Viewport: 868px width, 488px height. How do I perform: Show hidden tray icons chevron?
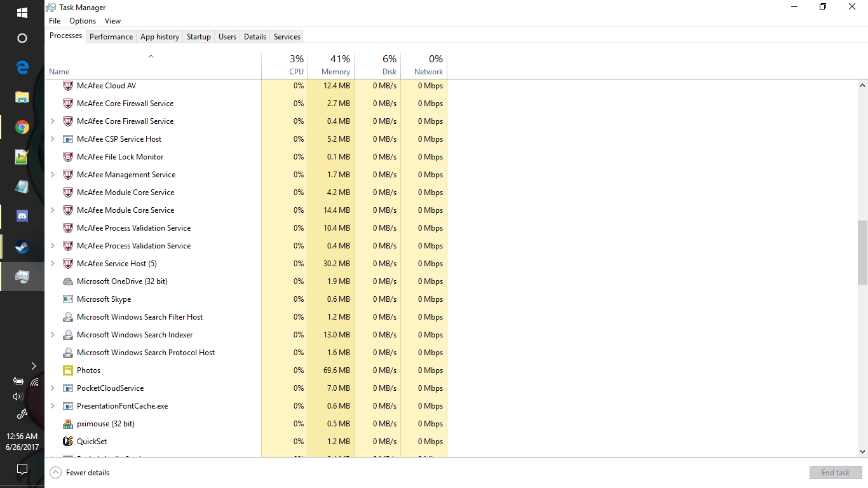34,365
